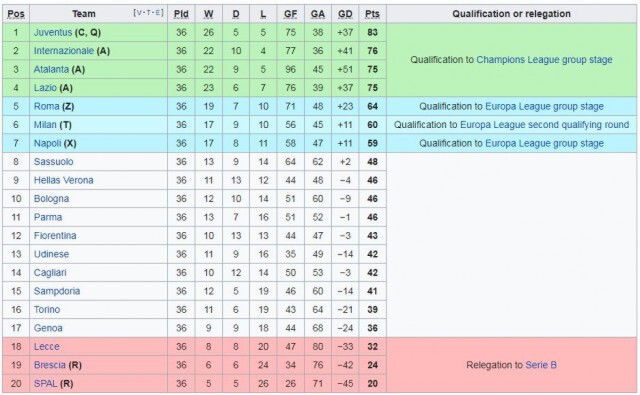Open the Juventus team link

[x=53, y=32]
